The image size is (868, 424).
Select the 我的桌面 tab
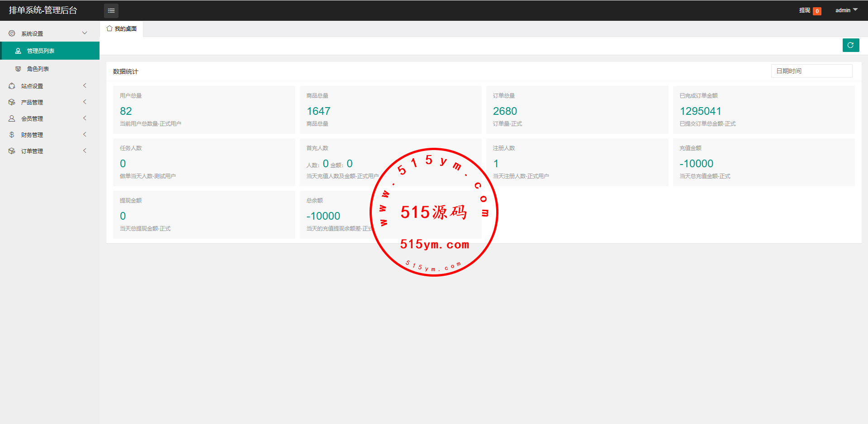[122, 28]
